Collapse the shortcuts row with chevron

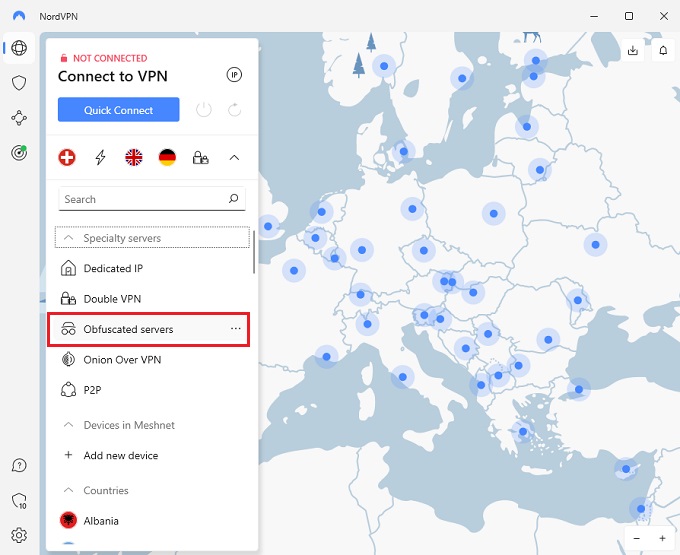tap(234, 157)
